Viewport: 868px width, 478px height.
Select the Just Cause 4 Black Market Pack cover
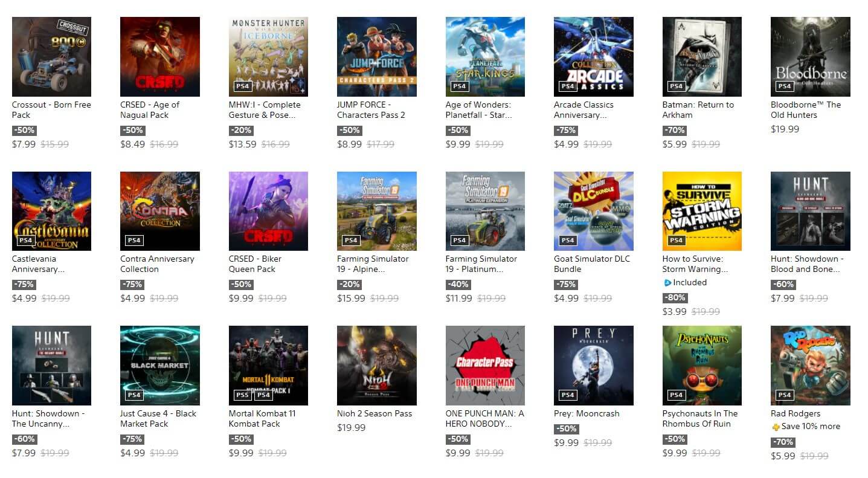click(x=160, y=366)
